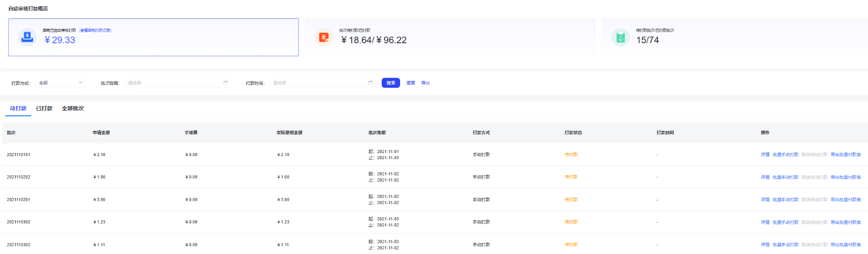The width and height of the screenshot is (868, 254).
Task: Click calendar icon in 批次账期 field
Action: point(226,83)
